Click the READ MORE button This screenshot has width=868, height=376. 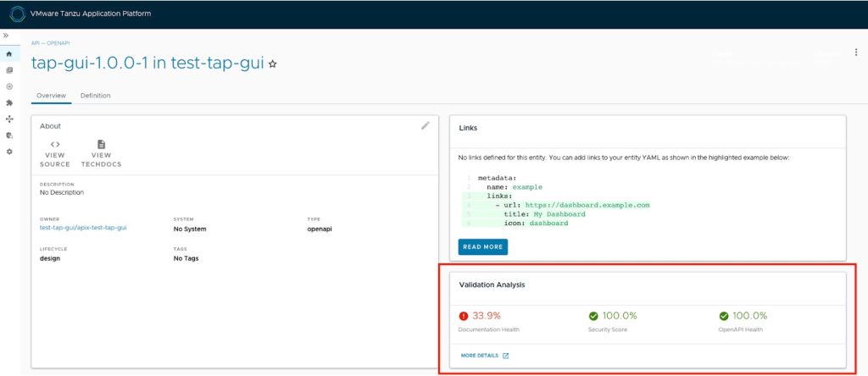482,247
